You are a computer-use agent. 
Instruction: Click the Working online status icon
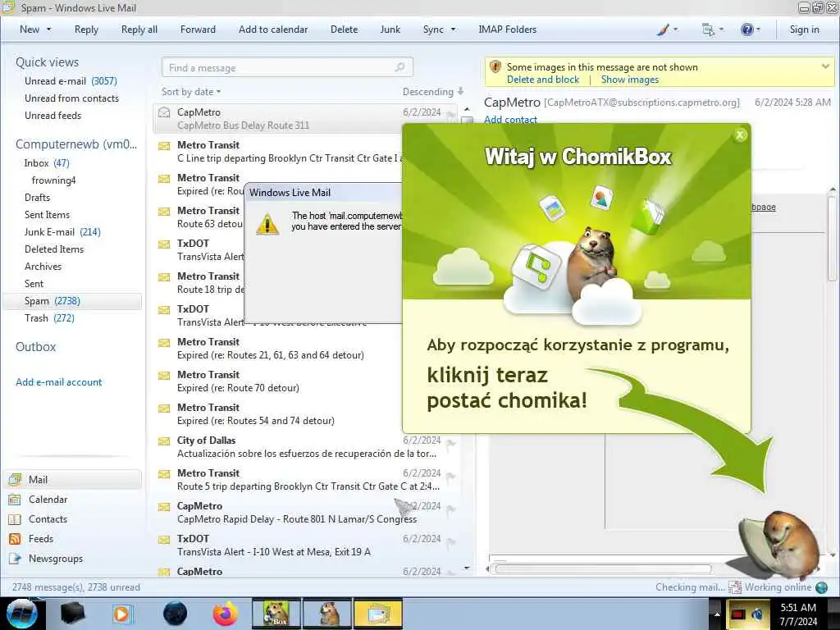pyautogui.click(x=821, y=587)
